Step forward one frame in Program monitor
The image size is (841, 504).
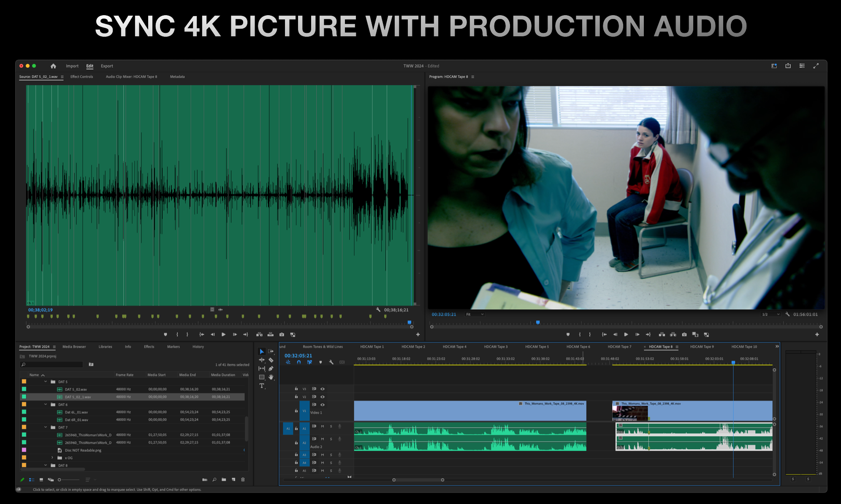pos(638,334)
